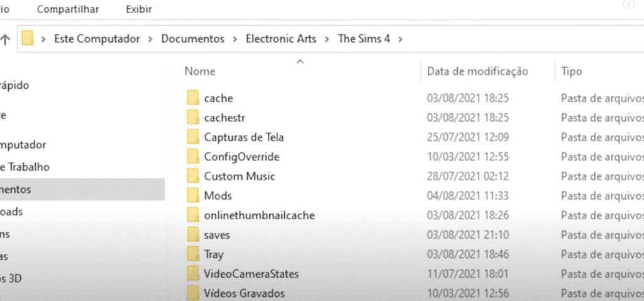Open the Exibir ribbon tab

[x=139, y=9]
